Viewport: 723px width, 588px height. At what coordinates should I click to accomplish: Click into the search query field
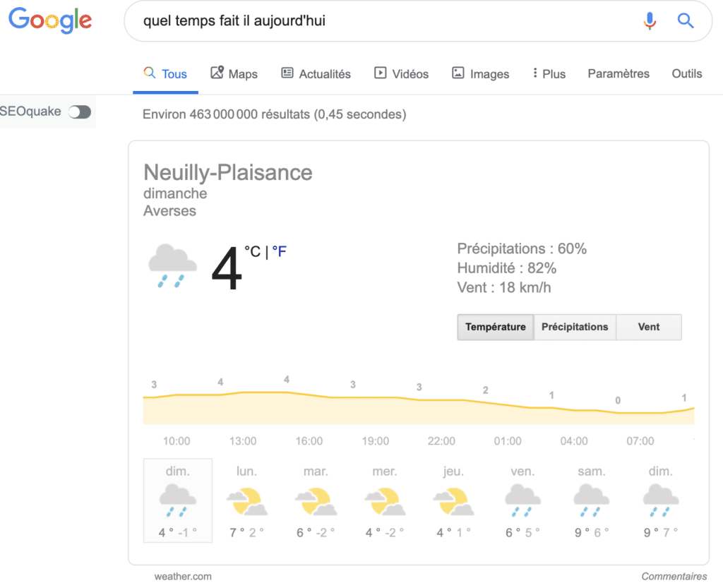pos(381,20)
